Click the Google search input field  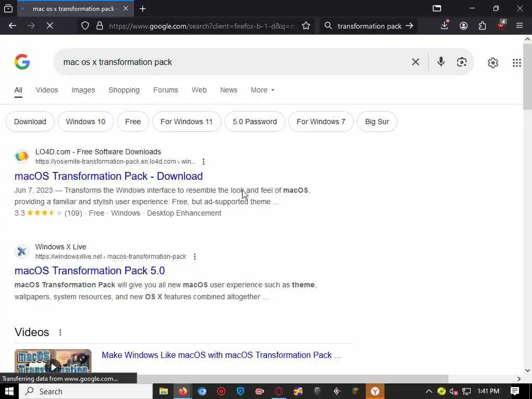(x=234, y=62)
